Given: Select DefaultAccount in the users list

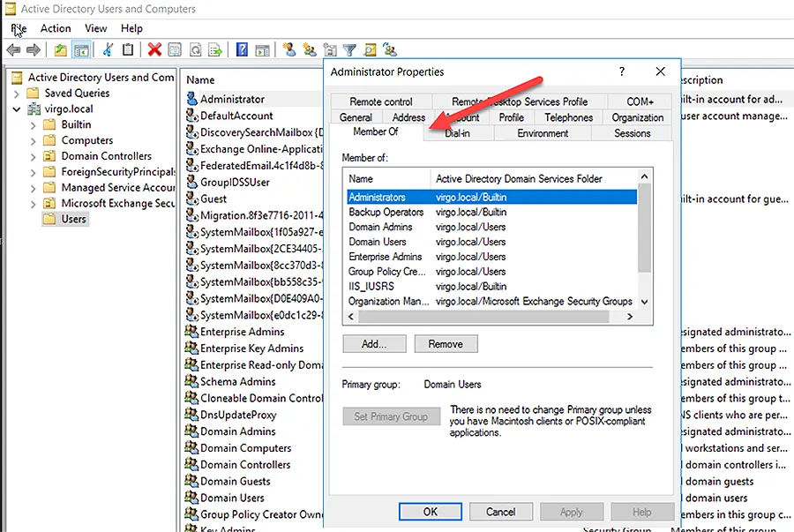Looking at the screenshot, I should [236, 116].
